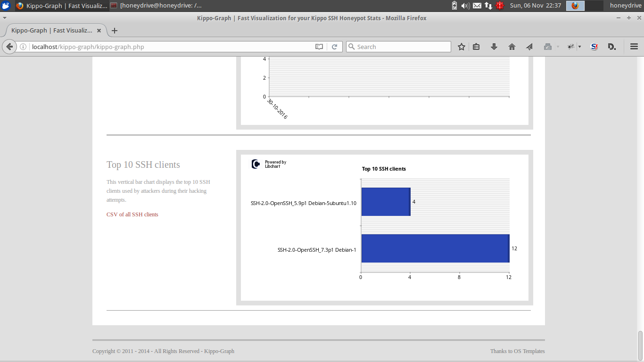Show site information icon in address bar
The width and height of the screenshot is (644, 362).
23,47
